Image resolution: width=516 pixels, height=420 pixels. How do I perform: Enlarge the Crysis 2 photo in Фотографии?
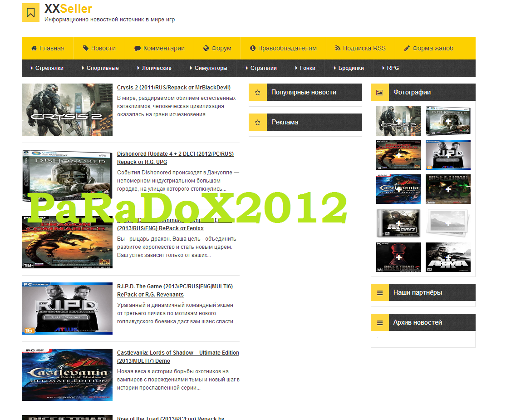(398, 121)
